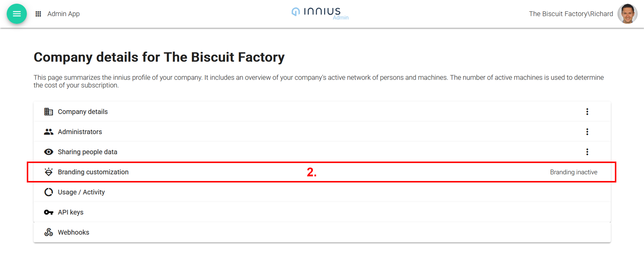Click the Company details building icon
The width and height of the screenshot is (644, 255).
[x=48, y=112]
